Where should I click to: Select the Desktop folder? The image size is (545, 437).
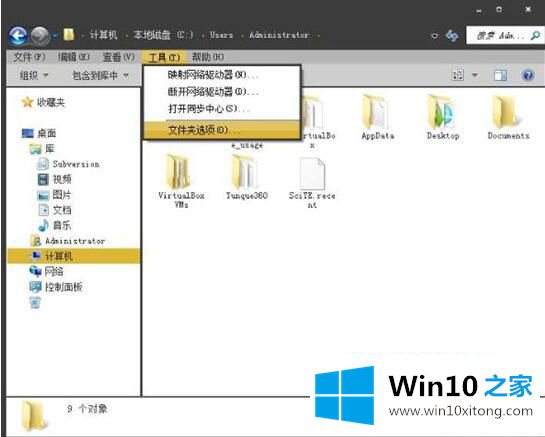click(443, 117)
